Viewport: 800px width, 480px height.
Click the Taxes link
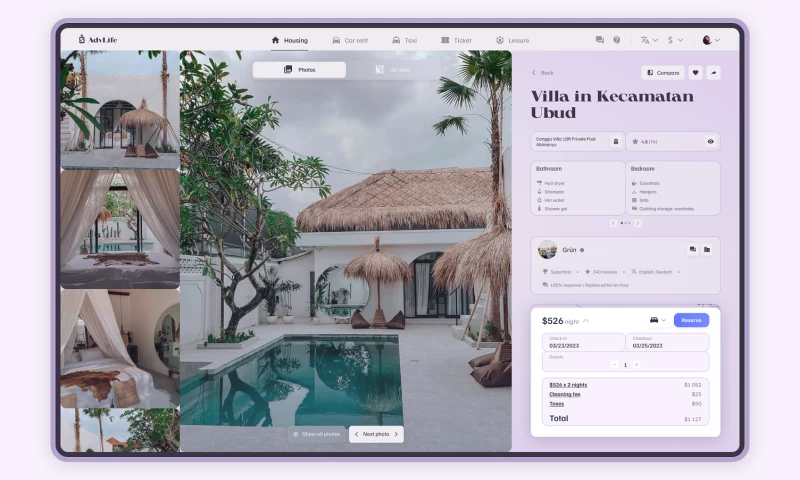[556, 403]
